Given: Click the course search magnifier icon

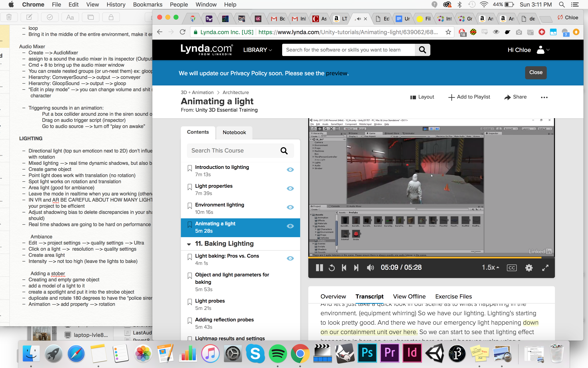Looking at the screenshot, I should click(x=284, y=151).
